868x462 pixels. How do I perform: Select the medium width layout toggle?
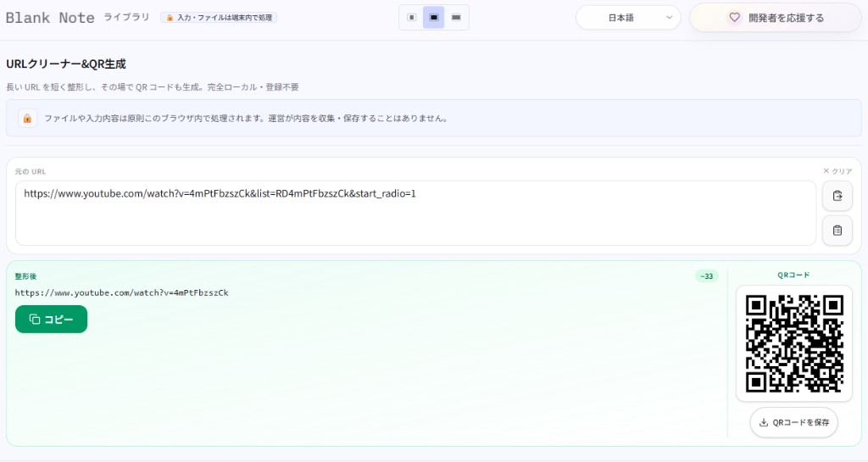433,18
